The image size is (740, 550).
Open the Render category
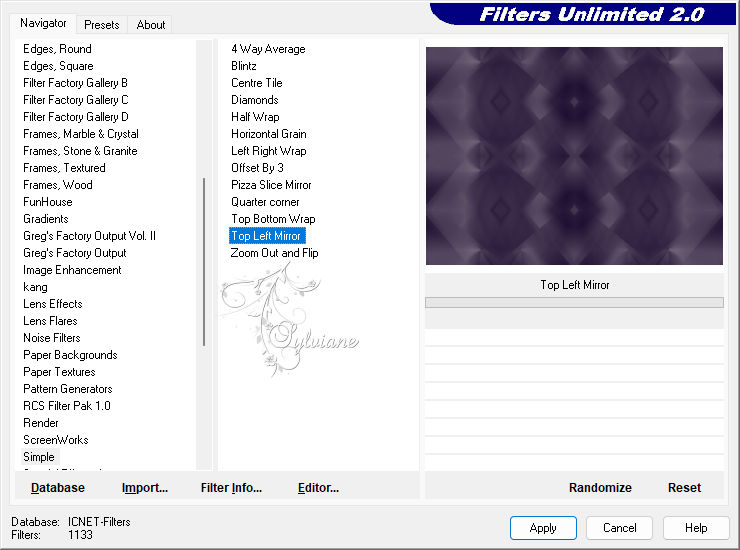point(41,423)
